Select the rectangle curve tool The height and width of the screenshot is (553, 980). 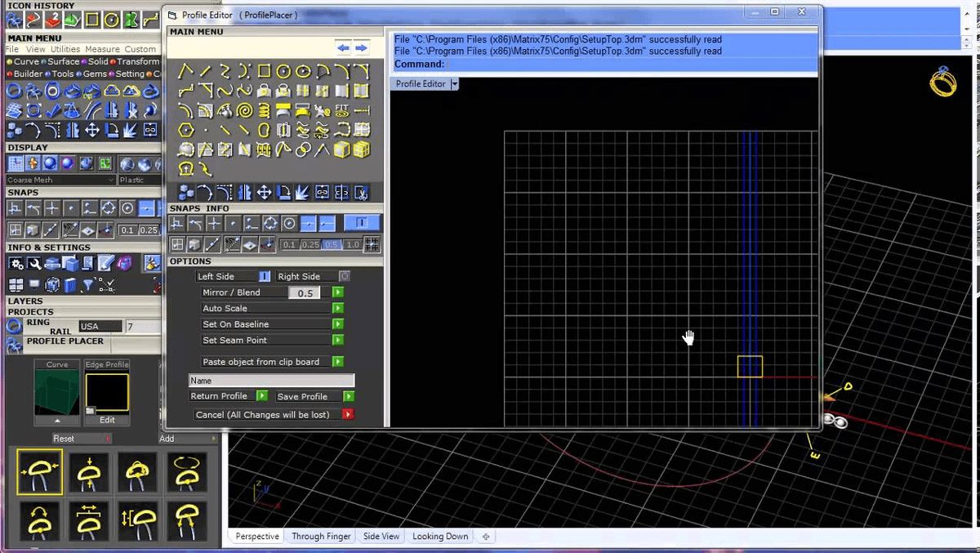[264, 71]
